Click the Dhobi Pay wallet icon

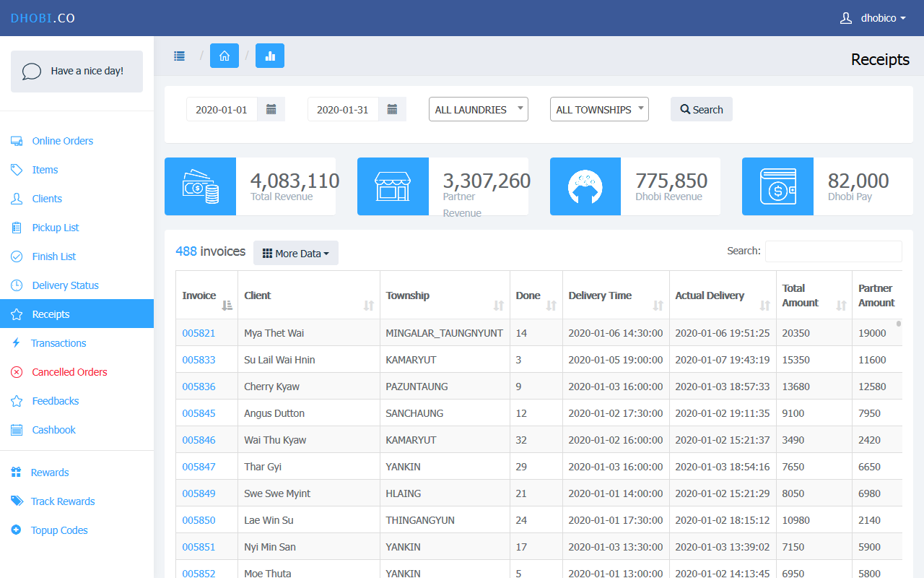[777, 186]
